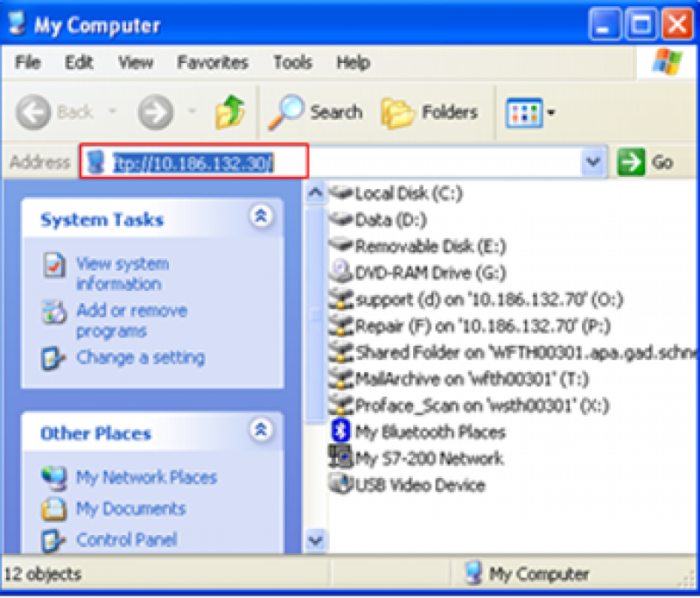
Task: Click the 'Data (D:)' label
Action: pos(390,220)
